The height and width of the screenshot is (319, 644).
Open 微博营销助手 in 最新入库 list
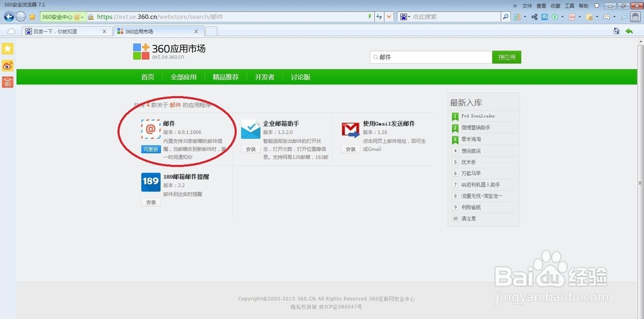[x=476, y=128]
